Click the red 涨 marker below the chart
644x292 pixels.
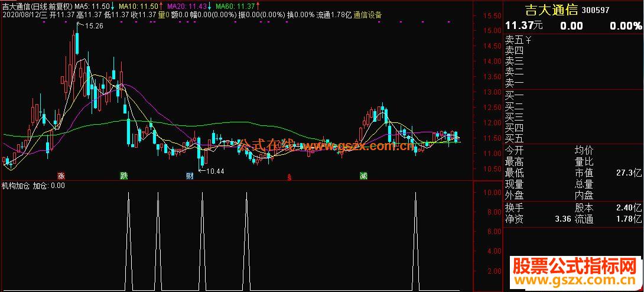click(61, 176)
